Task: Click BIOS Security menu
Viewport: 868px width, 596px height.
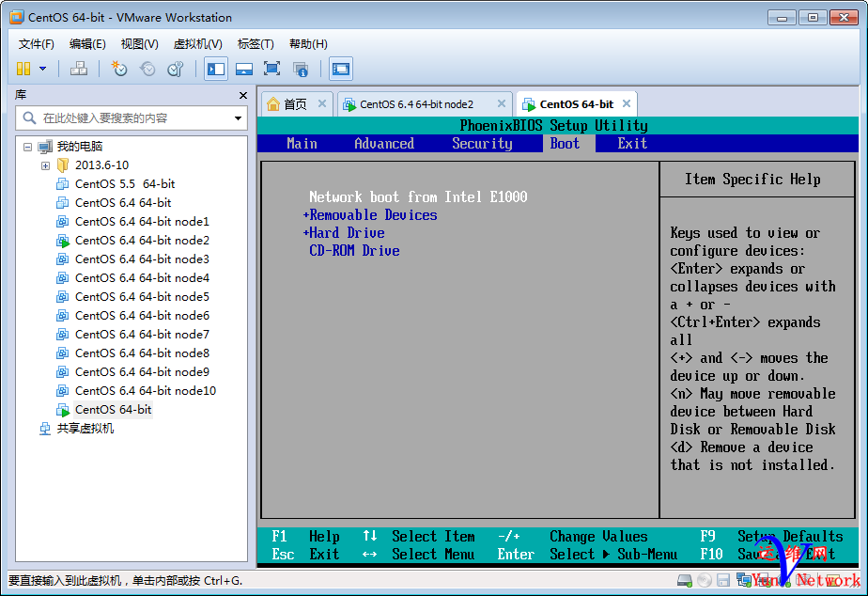Action: [482, 144]
